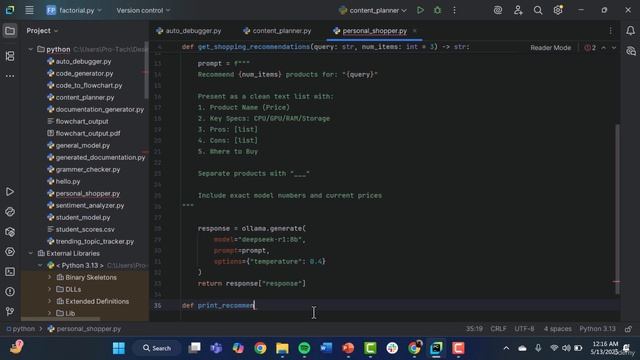Debug content_planner with the bug icon
Viewport: 640px width, 360px height.
click(x=438, y=10)
